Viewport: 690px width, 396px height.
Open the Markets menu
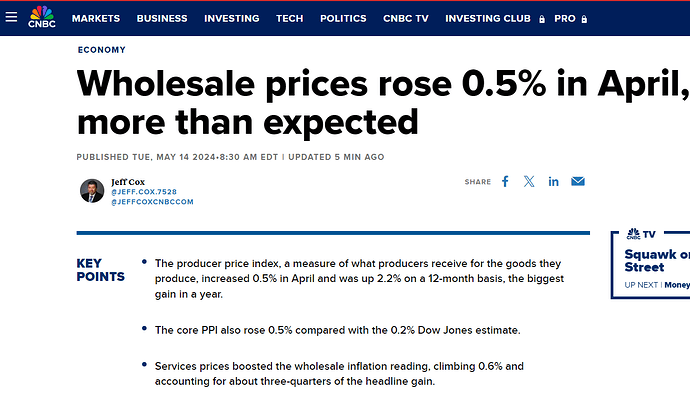click(x=96, y=18)
